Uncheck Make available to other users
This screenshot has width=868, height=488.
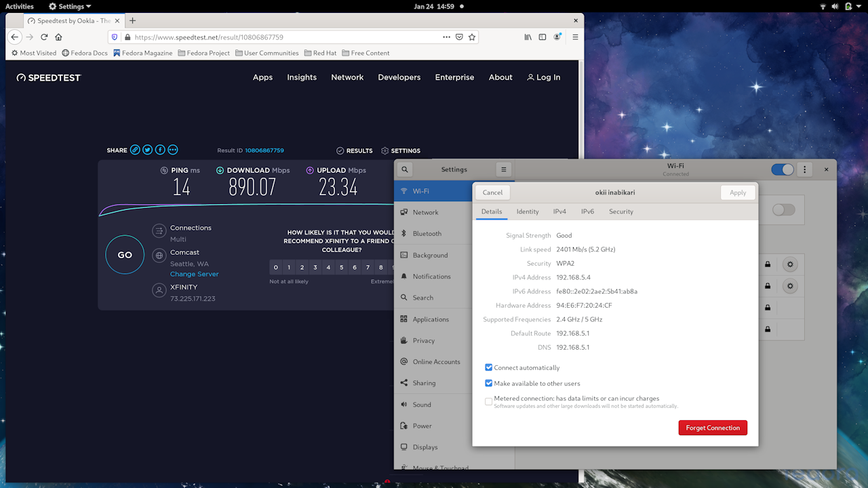click(488, 383)
